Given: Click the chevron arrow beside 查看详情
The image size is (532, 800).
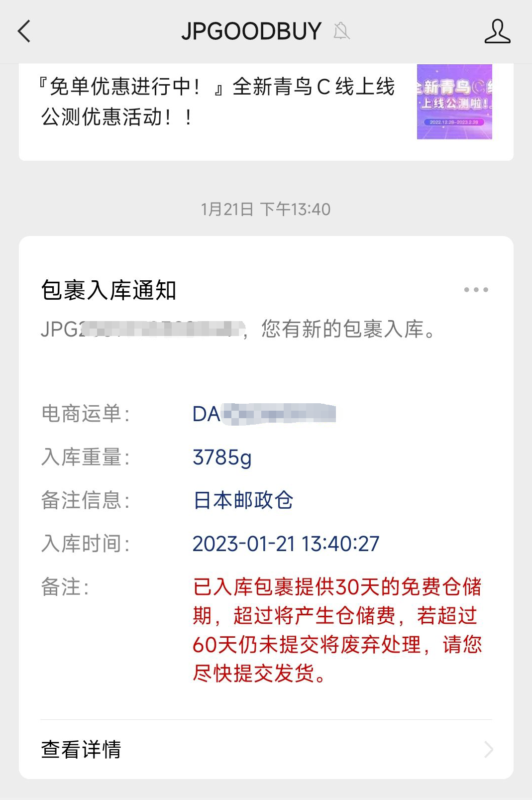Looking at the screenshot, I should tap(488, 749).
